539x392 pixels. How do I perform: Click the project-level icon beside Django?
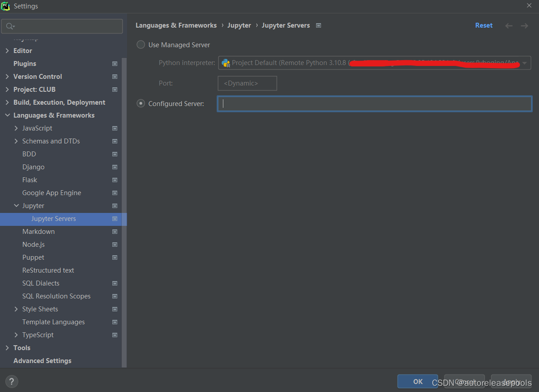point(115,167)
